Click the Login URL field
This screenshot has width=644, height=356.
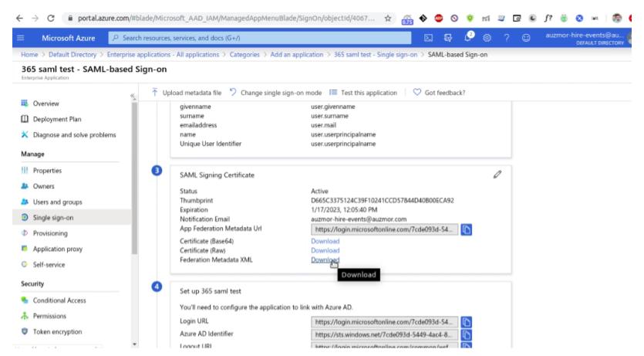coord(384,322)
